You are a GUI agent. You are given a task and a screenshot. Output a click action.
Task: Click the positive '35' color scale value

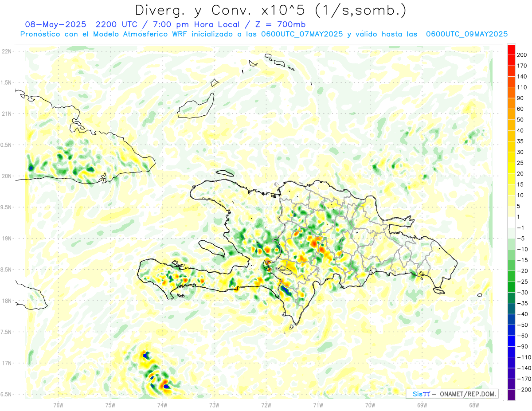point(520,141)
